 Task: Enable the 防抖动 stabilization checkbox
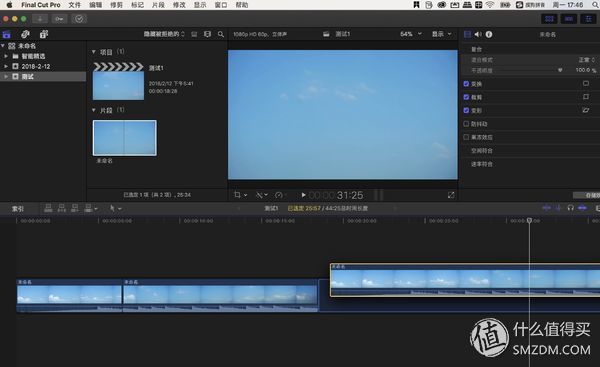[x=466, y=124]
